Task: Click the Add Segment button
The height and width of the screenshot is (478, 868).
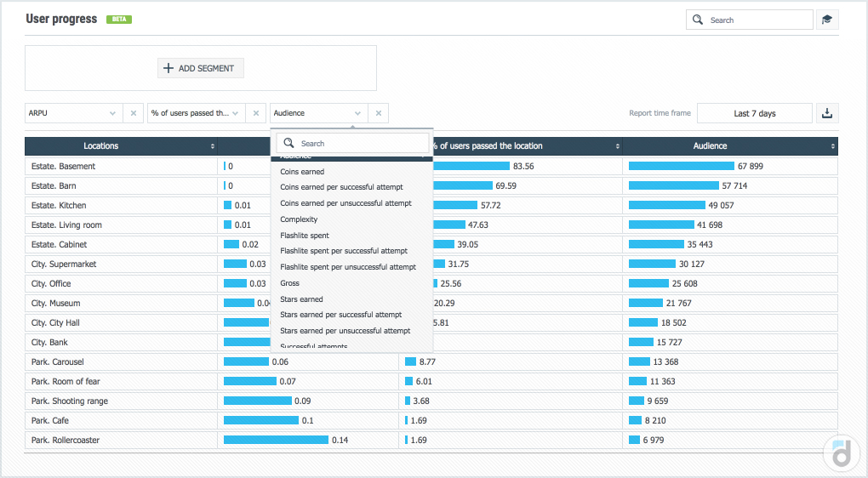Action: click(x=201, y=68)
